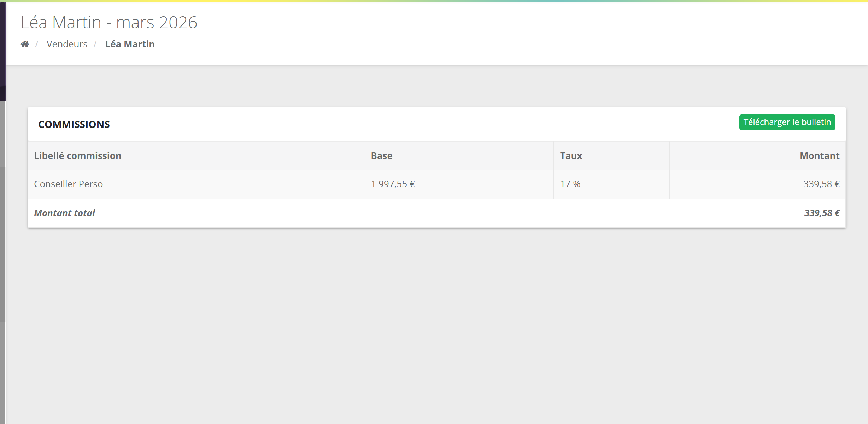This screenshot has width=868, height=424.
Task: Select the Conseiller Perso row label
Action: 69,184
